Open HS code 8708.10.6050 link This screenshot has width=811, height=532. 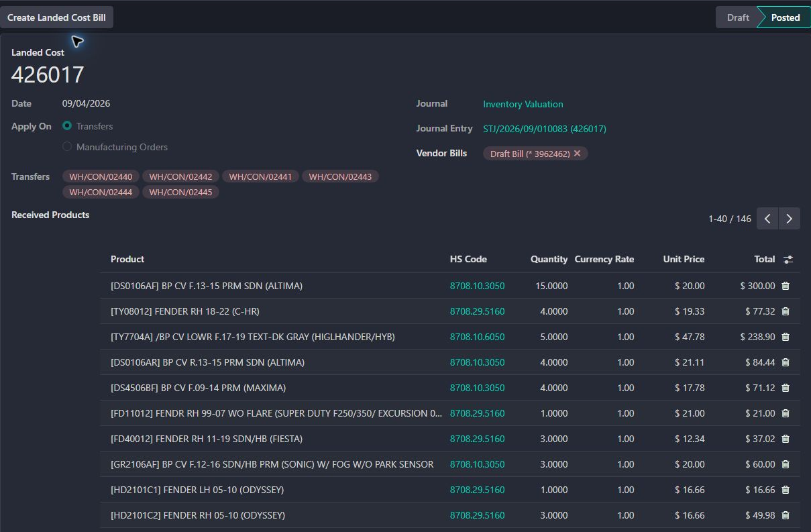coord(477,337)
